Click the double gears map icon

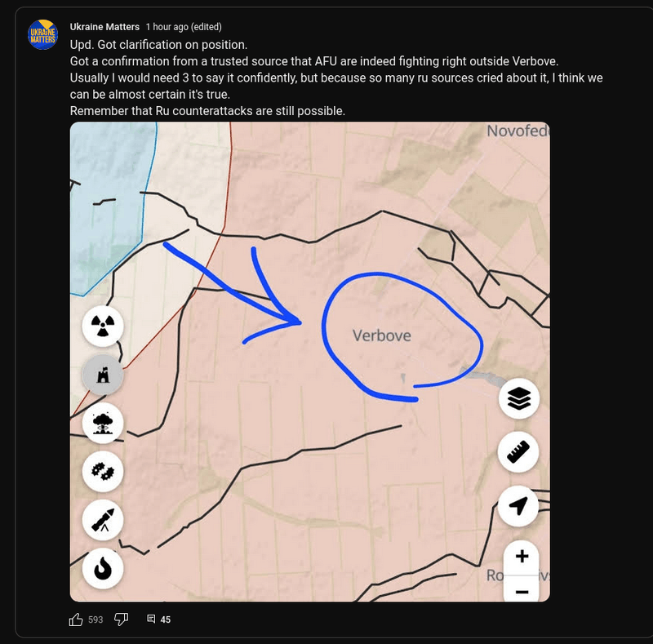[x=103, y=472]
